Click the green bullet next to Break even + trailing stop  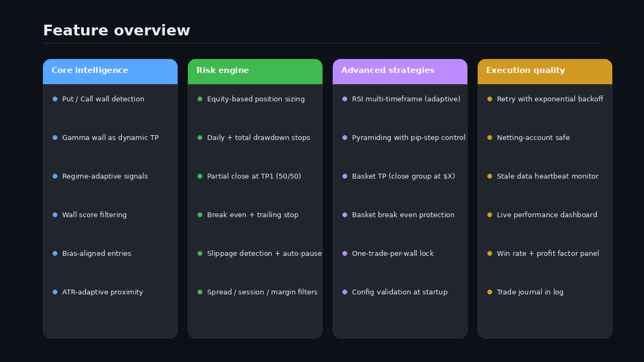coord(200,215)
